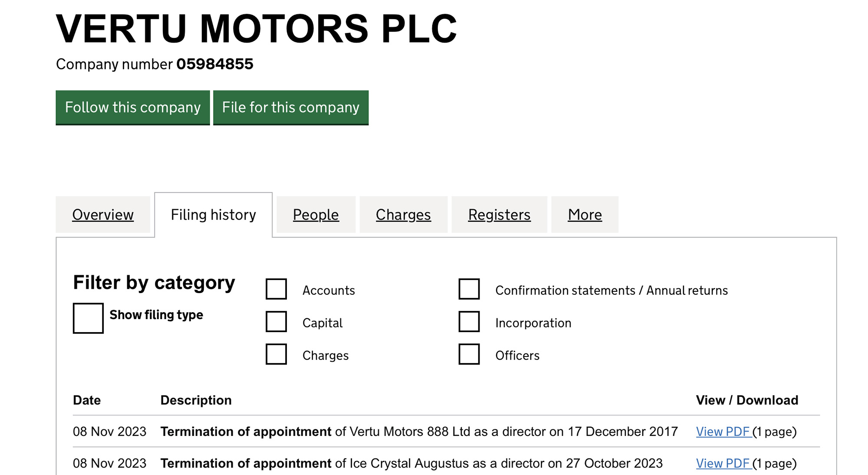Select the company number 05984855 text

click(214, 64)
